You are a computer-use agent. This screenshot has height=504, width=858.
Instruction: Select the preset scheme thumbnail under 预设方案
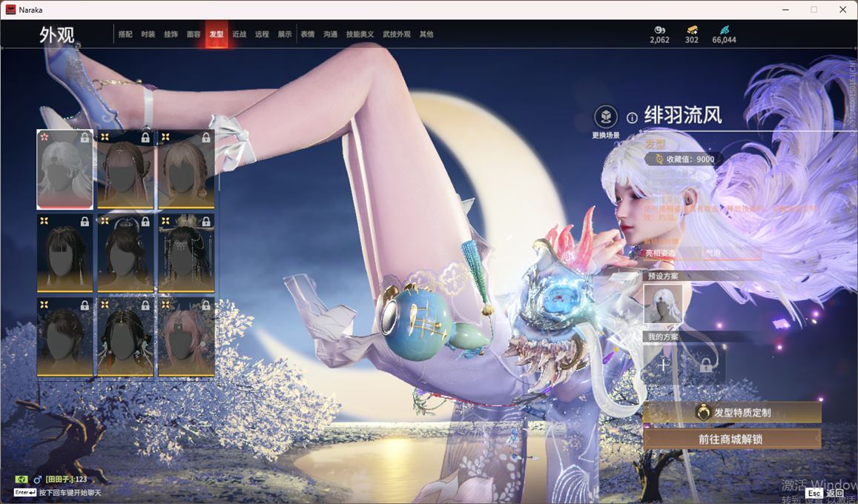click(x=663, y=303)
